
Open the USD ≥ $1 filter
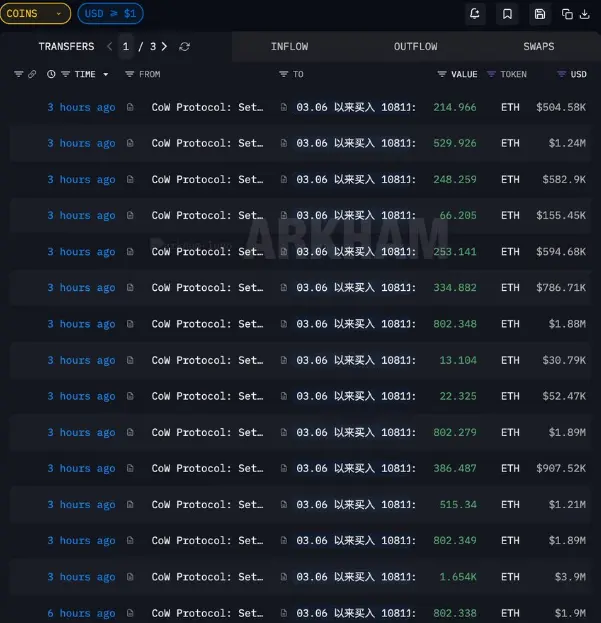(110, 14)
